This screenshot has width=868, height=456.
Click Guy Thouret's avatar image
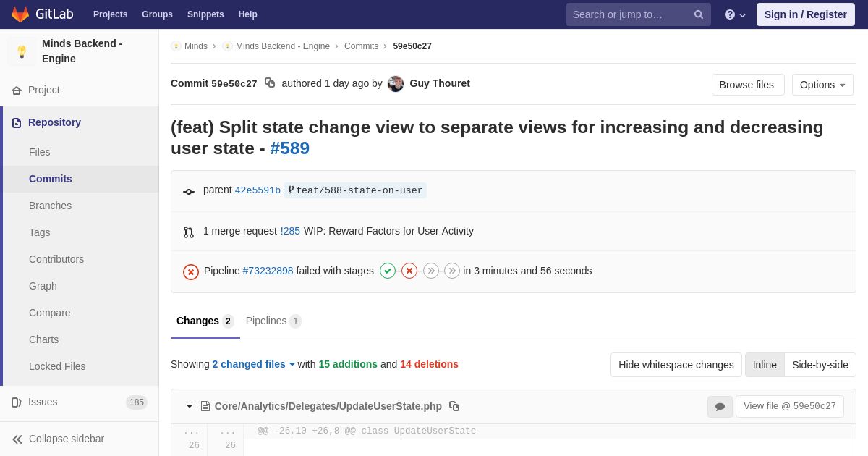coord(396,84)
